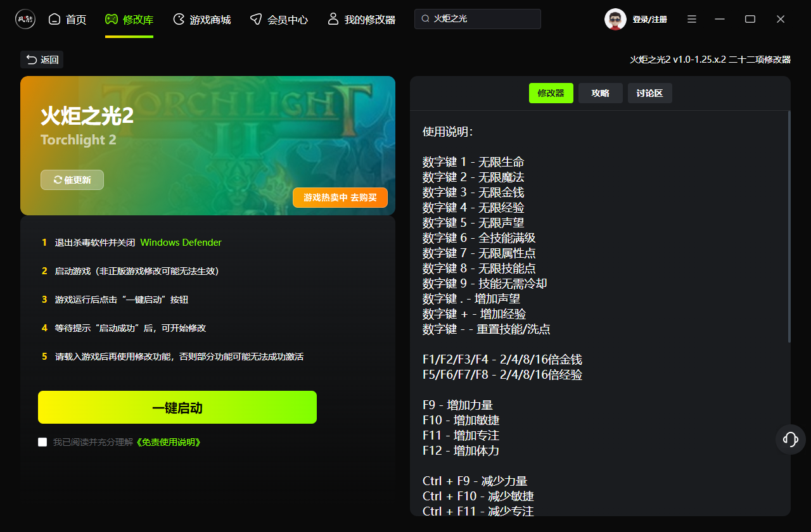
Task: Click 游戏热卖中 去购买 purchase button
Action: [x=340, y=198]
